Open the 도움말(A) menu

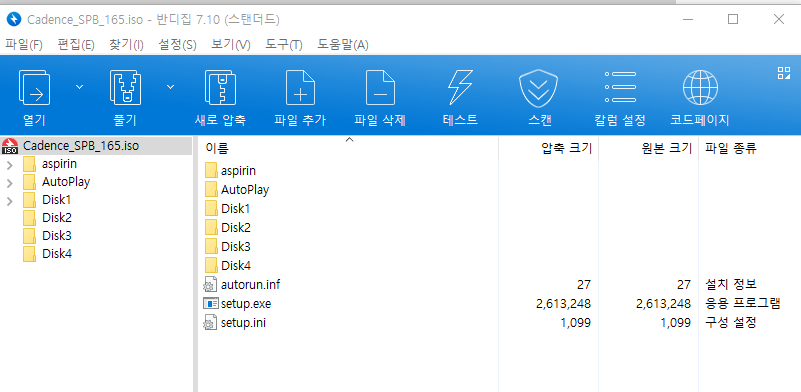[x=343, y=45]
